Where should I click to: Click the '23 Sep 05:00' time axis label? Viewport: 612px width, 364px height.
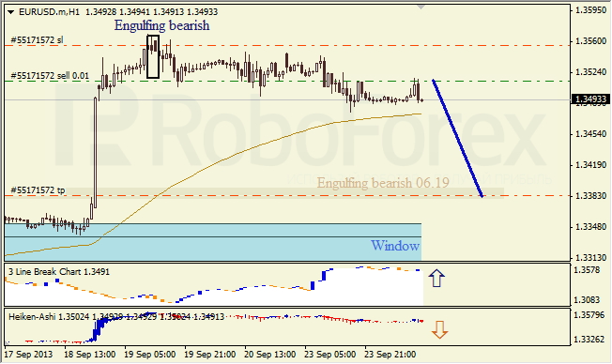[x=330, y=355]
